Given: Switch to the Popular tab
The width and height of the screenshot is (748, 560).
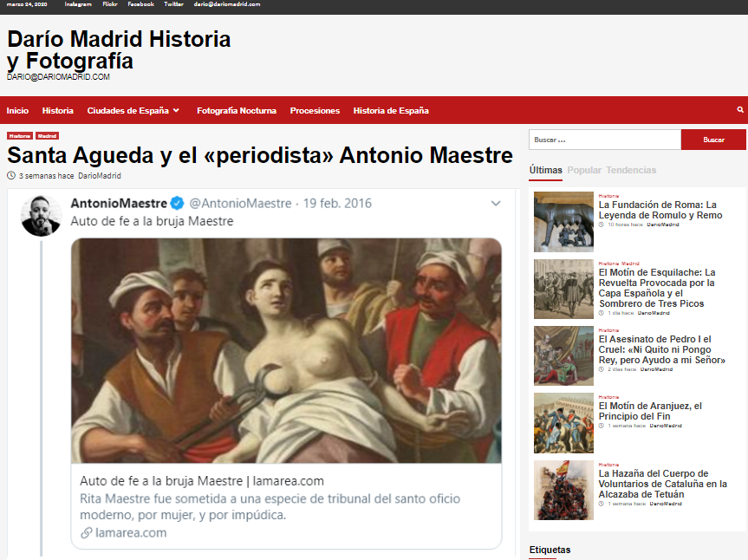Looking at the screenshot, I should pyautogui.click(x=584, y=170).
